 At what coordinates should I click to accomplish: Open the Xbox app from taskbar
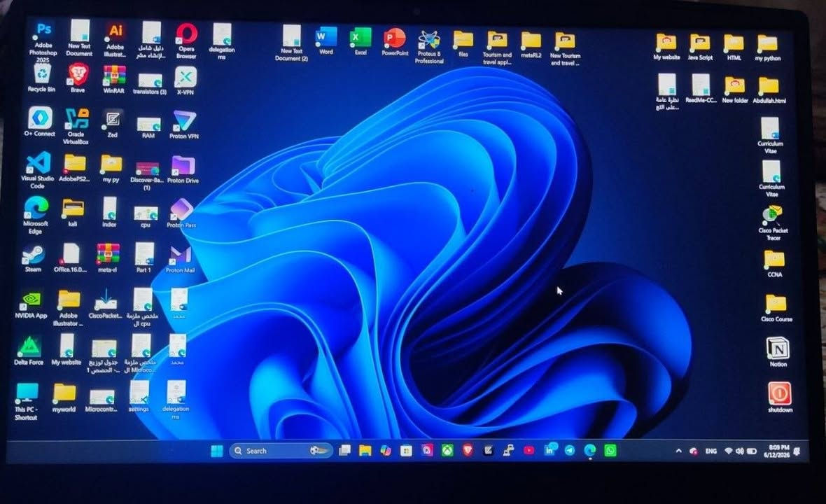click(447, 450)
